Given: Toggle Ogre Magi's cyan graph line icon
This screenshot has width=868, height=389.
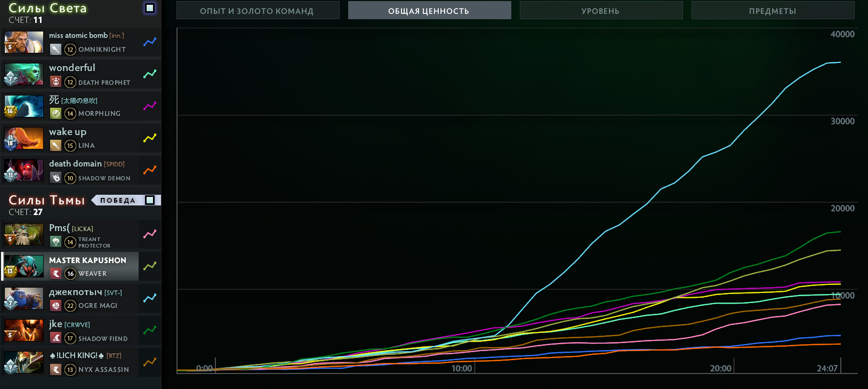Looking at the screenshot, I should [150, 298].
